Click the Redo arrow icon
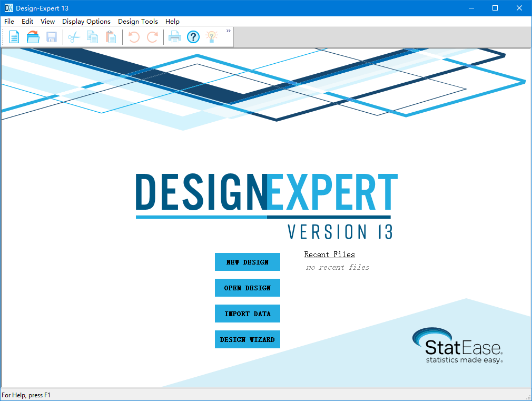Viewport: 532px width, 401px height. click(x=152, y=37)
